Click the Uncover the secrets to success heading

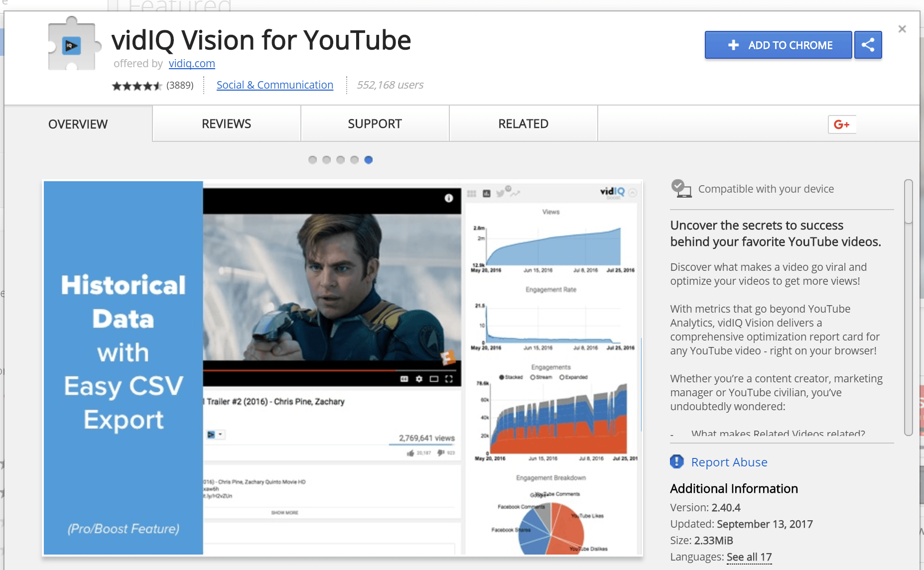[775, 233]
